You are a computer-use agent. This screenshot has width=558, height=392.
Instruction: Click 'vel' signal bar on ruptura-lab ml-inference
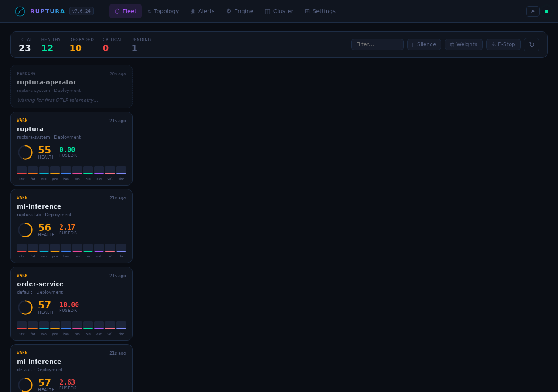[x=110, y=248]
